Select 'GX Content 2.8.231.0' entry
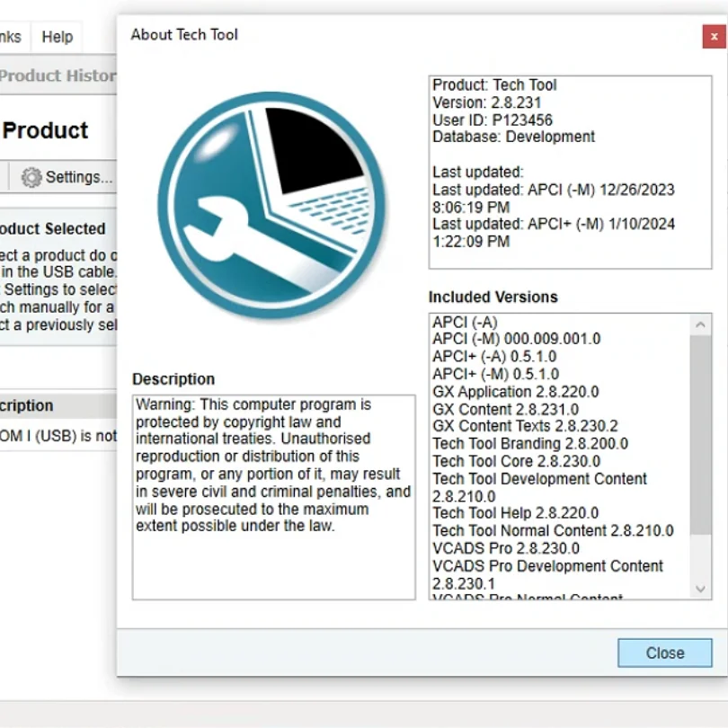The height and width of the screenshot is (728, 728). click(506, 409)
